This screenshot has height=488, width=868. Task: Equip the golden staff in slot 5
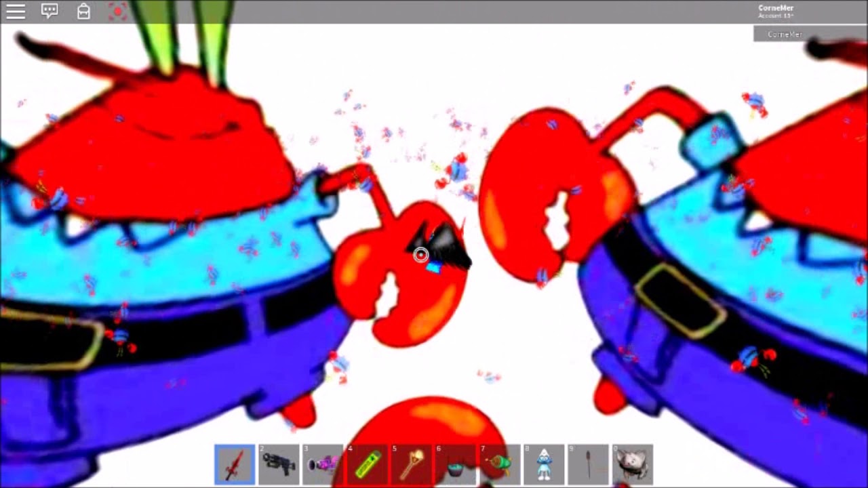tap(411, 465)
